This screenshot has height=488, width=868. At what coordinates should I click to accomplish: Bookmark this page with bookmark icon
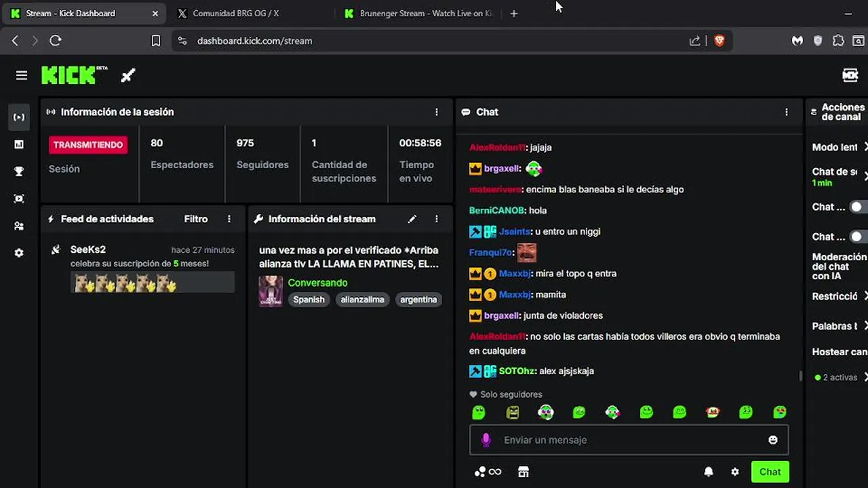(155, 41)
